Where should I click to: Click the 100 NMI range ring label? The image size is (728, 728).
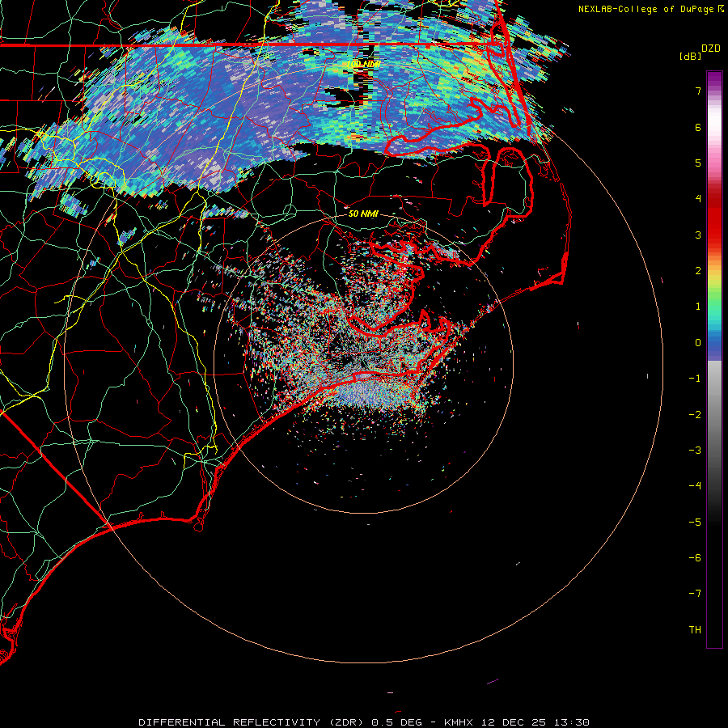(x=363, y=64)
